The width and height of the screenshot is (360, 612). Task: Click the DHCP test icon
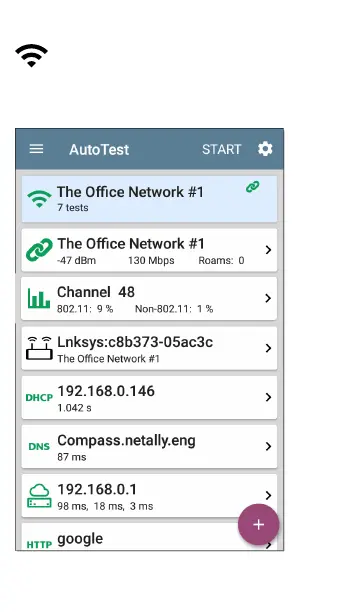click(39, 398)
